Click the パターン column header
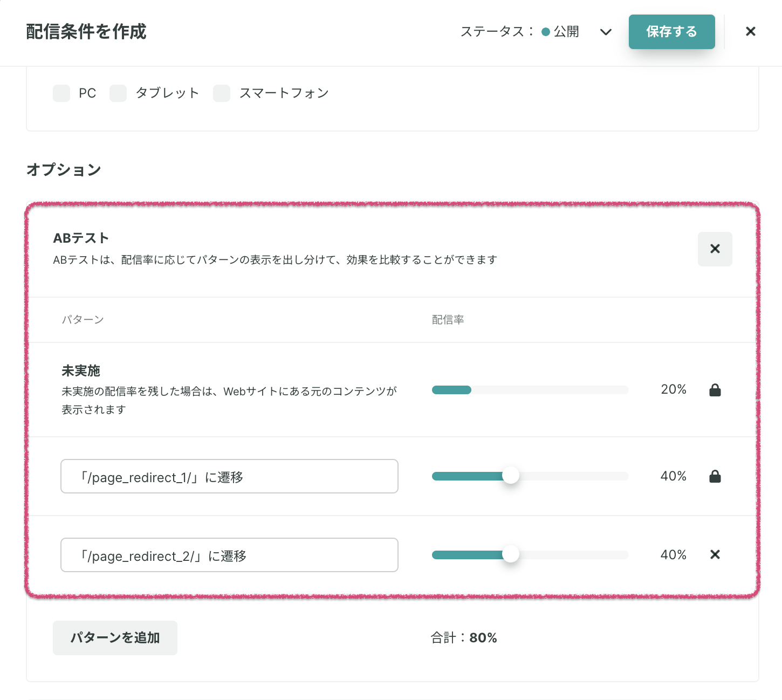 pos(83,320)
